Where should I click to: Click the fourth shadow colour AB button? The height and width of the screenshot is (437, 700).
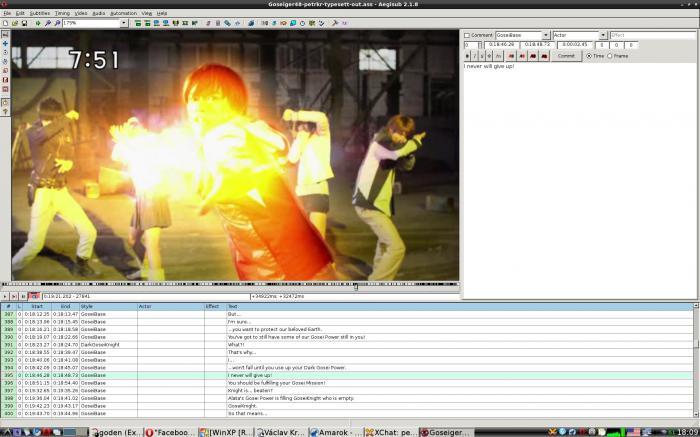coord(544,56)
